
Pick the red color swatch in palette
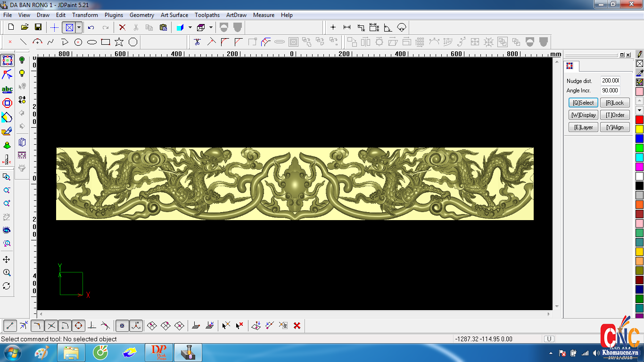(x=639, y=120)
